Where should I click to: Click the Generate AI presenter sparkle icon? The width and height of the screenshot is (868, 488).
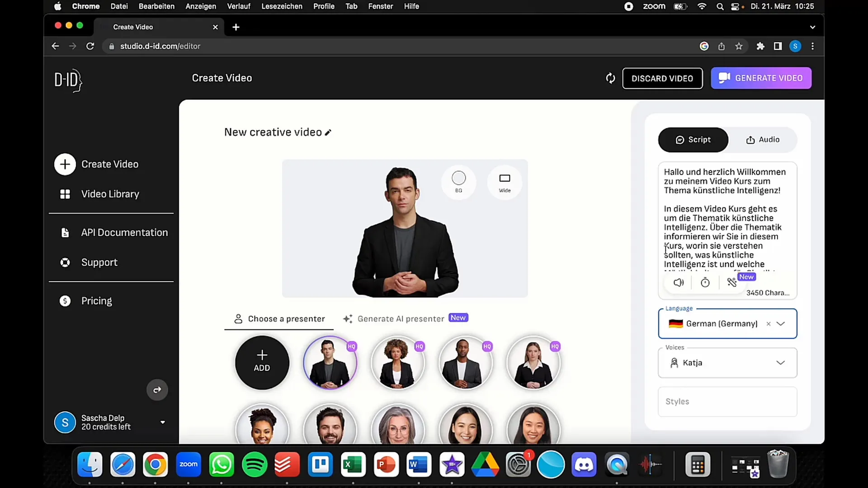[x=348, y=318]
